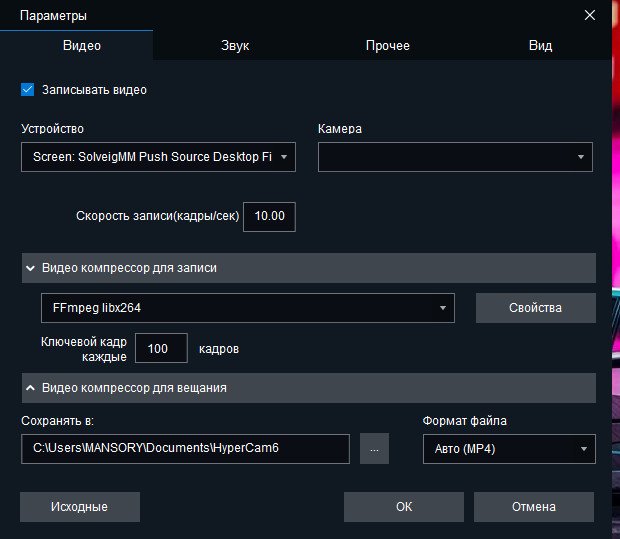Uncheck the Записывать видео checkbox
The width and height of the screenshot is (620, 539).
point(28,90)
